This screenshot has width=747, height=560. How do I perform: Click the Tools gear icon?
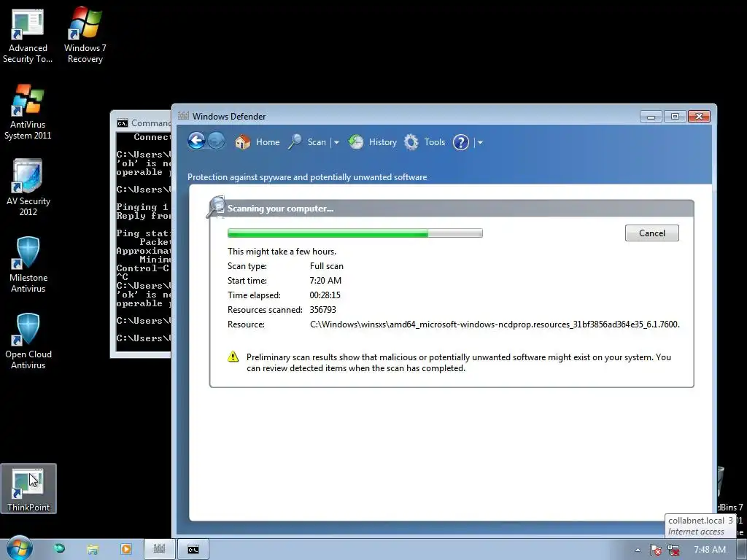[x=411, y=142]
